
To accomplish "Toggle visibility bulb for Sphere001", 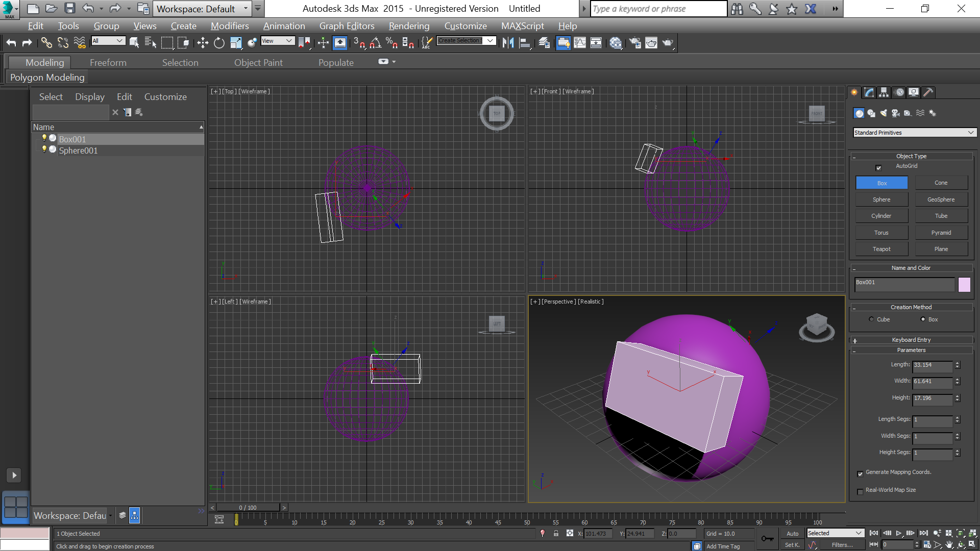I will click(44, 149).
